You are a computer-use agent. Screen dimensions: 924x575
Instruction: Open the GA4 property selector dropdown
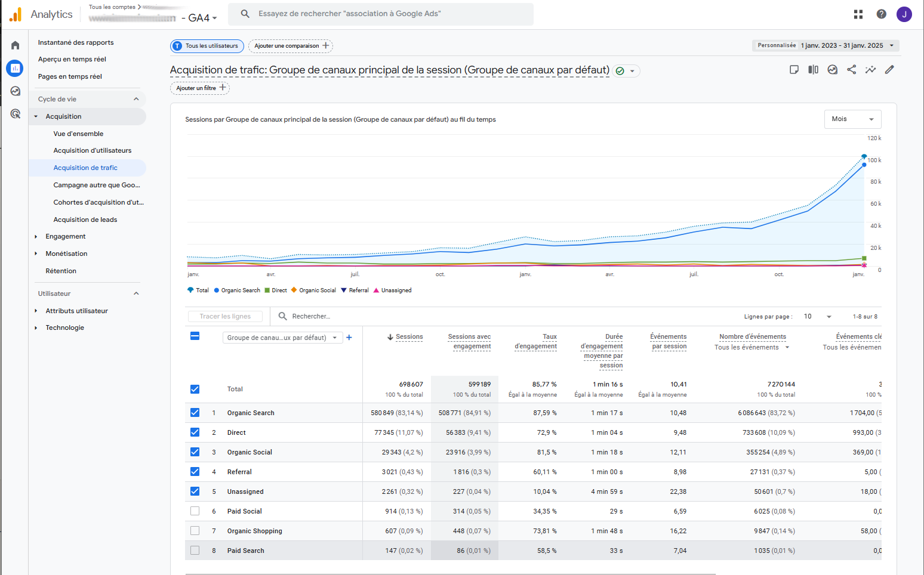203,18
